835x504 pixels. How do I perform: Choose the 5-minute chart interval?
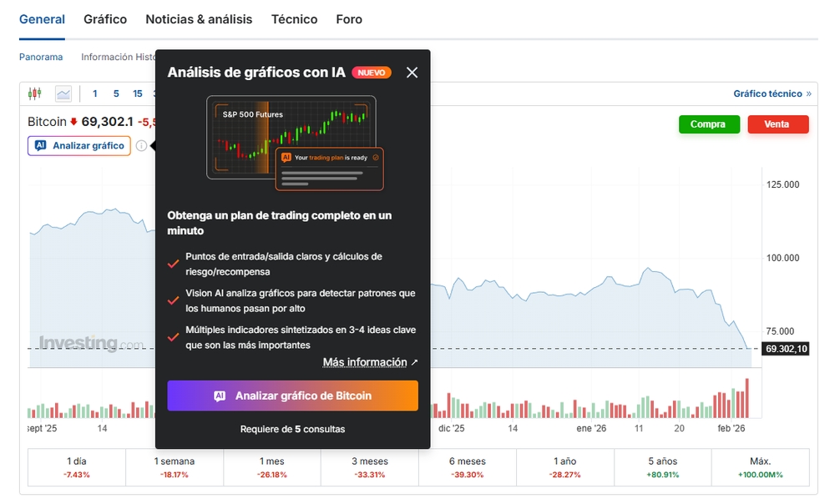(116, 93)
